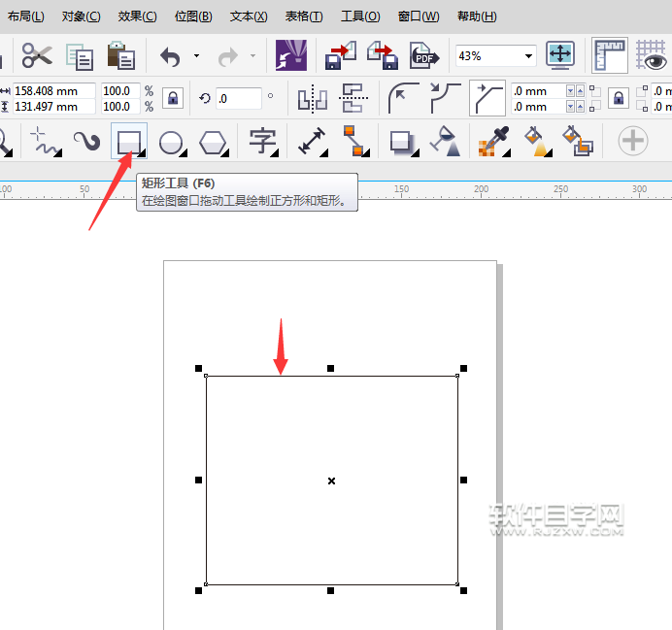The image size is (672, 630).
Task: Select the Freehand drawing tool
Action: (45, 141)
